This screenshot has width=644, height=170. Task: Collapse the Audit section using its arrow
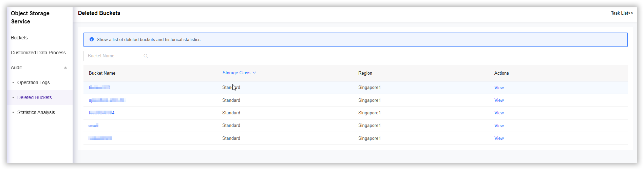point(65,68)
